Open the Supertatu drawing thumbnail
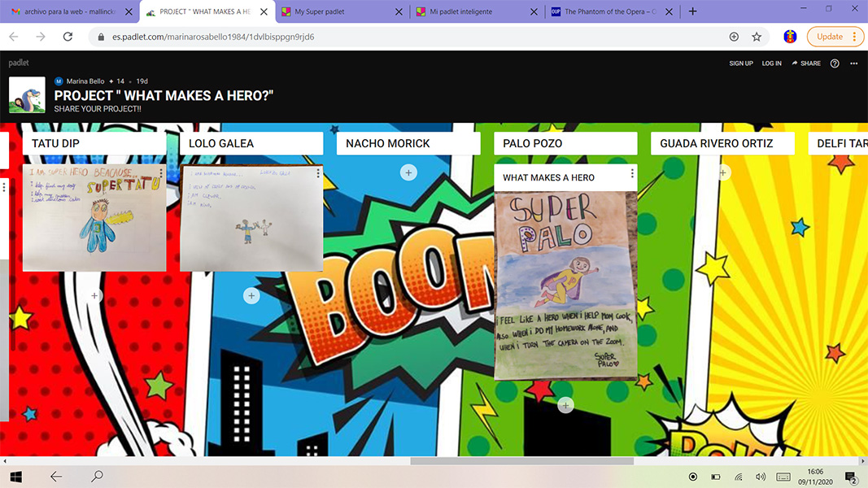 (94, 218)
